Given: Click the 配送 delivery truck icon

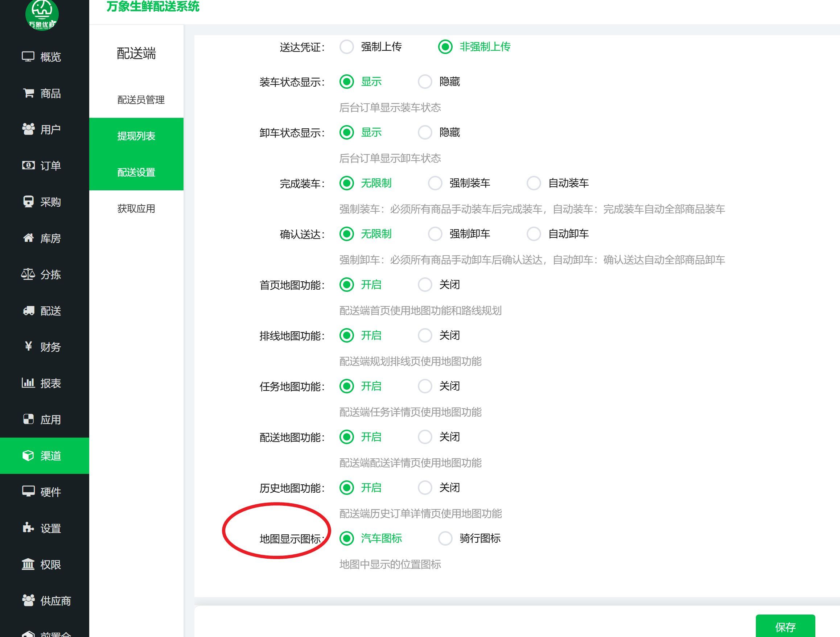Looking at the screenshot, I should point(29,311).
